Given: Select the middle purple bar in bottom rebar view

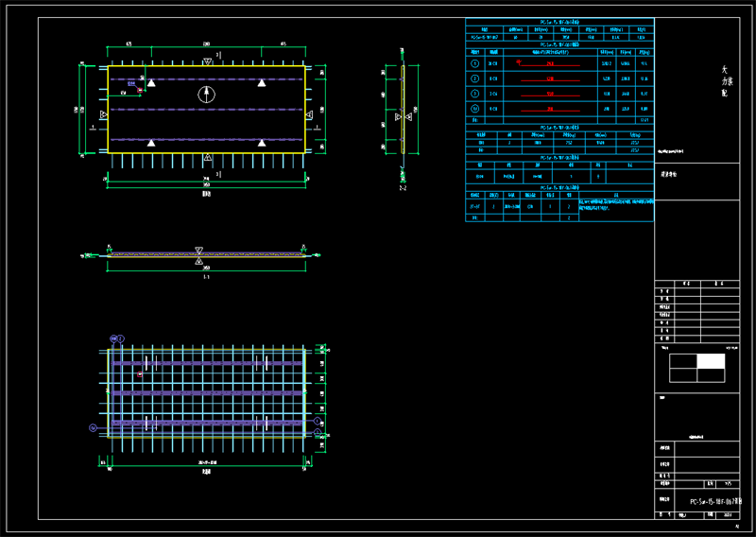Looking at the screenshot, I should 206,392.
